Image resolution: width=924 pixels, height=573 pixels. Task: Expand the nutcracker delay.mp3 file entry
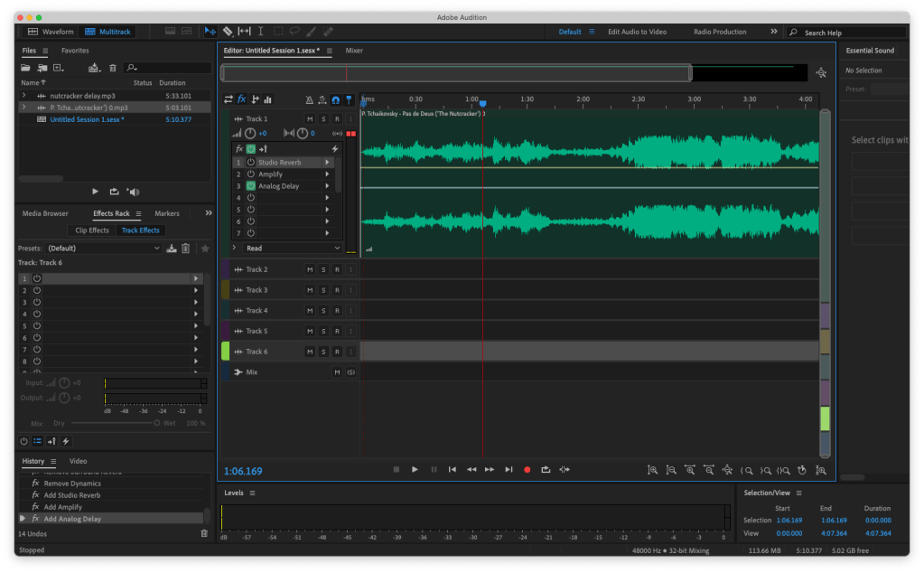coord(23,95)
